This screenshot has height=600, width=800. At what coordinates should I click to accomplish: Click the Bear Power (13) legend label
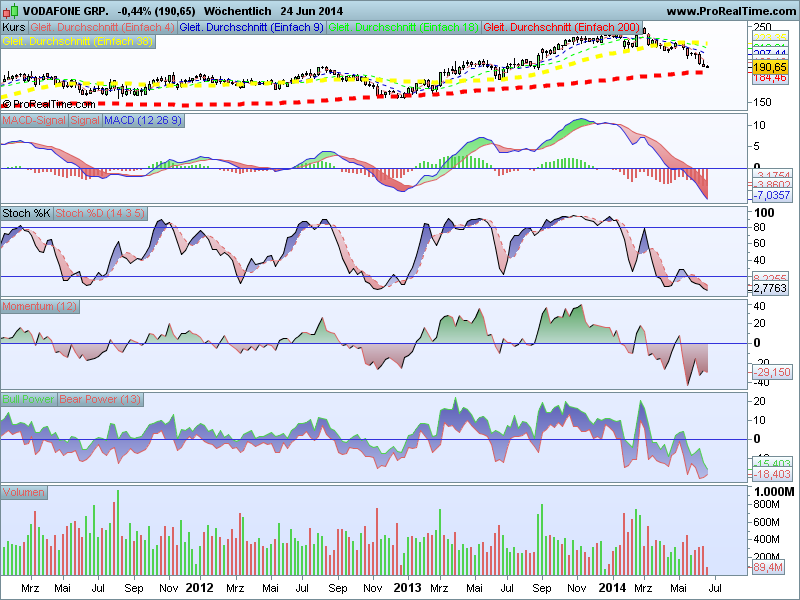pyautogui.click(x=100, y=399)
